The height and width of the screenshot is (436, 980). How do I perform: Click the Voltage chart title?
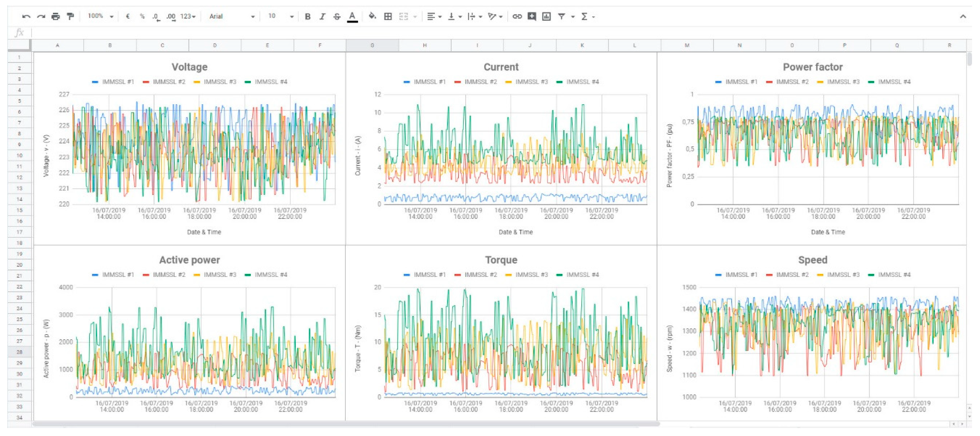point(190,67)
